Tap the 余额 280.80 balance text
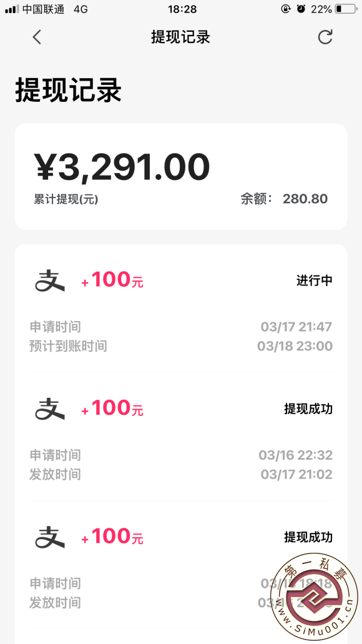The width and height of the screenshot is (362, 644). [x=284, y=199]
